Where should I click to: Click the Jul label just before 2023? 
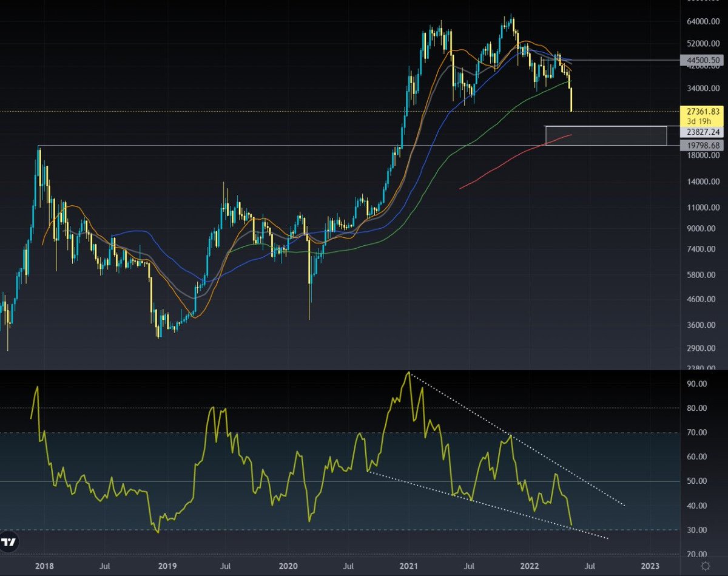[x=590, y=566]
